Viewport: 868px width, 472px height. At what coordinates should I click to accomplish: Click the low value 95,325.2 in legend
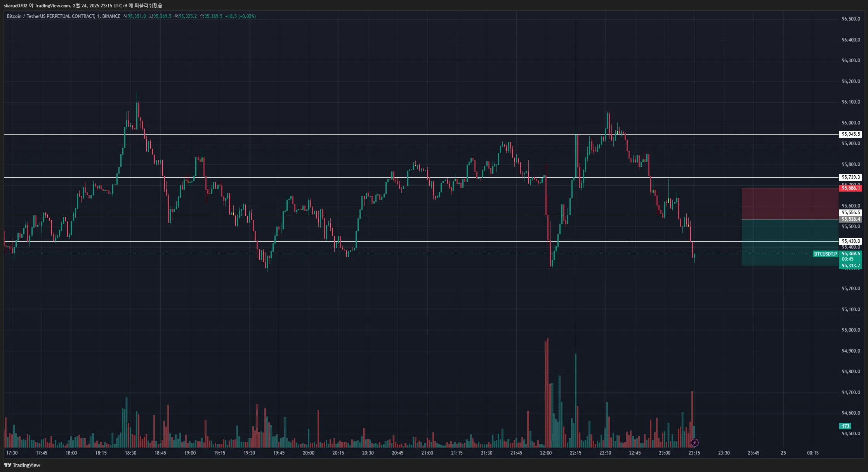click(x=188, y=16)
